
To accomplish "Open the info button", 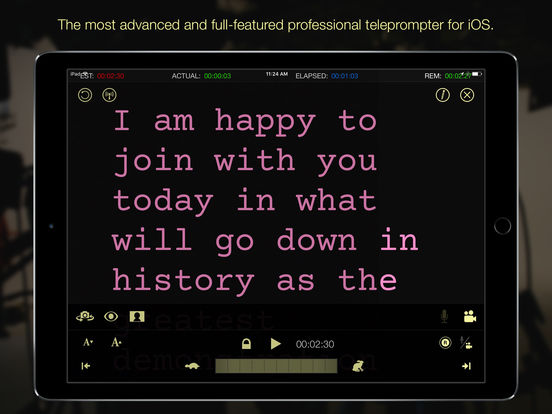I will [x=443, y=95].
